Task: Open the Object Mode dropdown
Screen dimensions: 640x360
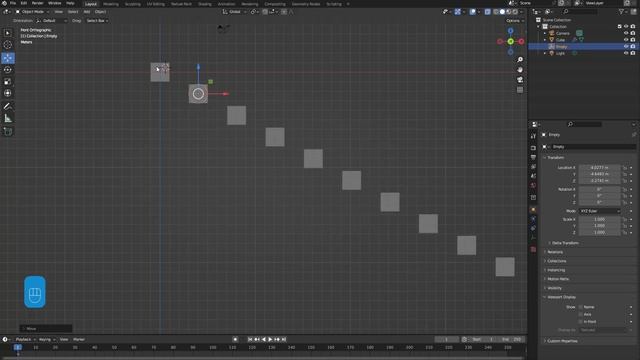Action: point(32,12)
